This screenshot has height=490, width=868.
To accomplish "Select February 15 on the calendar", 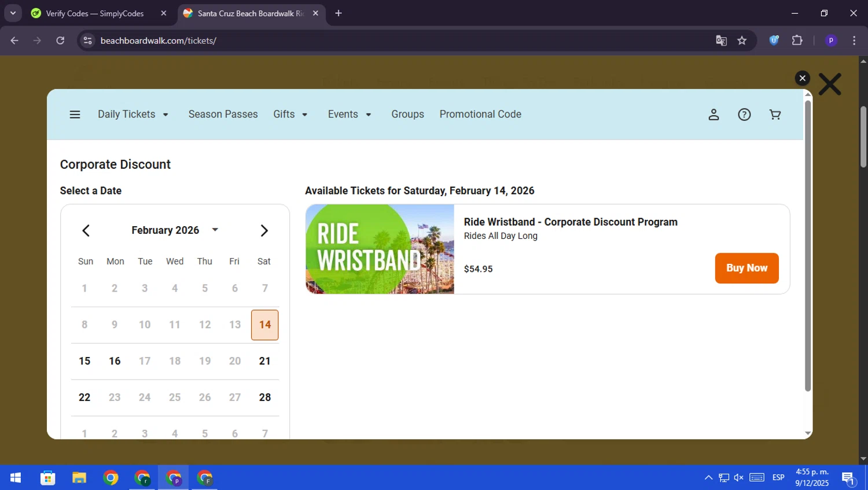I will click(84, 362).
